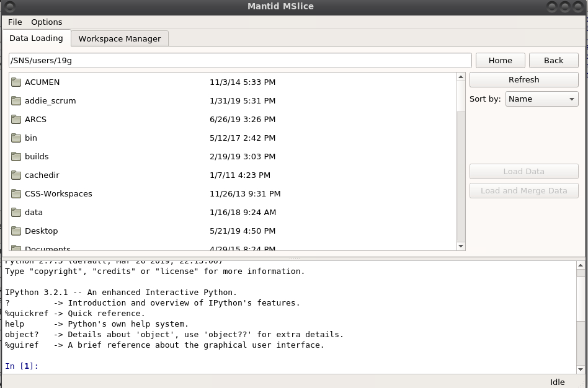Open the Sort by Name dropdown

pyautogui.click(x=541, y=99)
